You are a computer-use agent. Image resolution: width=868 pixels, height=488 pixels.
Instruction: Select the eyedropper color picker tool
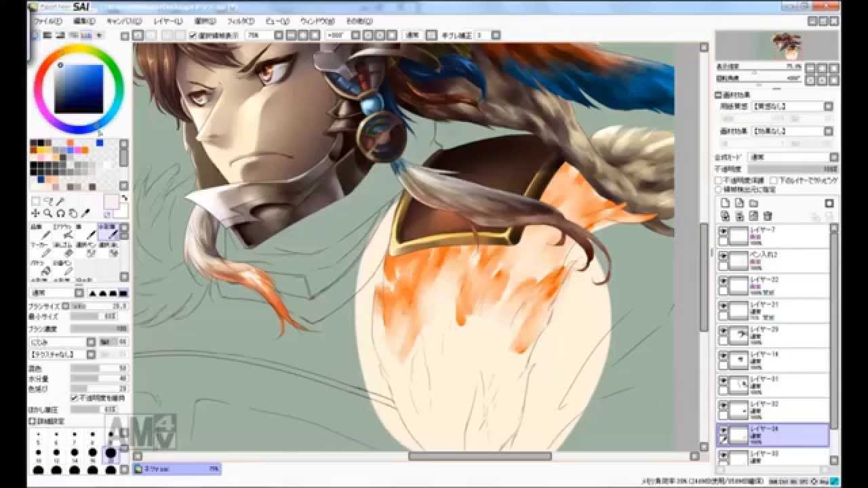point(85,213)
